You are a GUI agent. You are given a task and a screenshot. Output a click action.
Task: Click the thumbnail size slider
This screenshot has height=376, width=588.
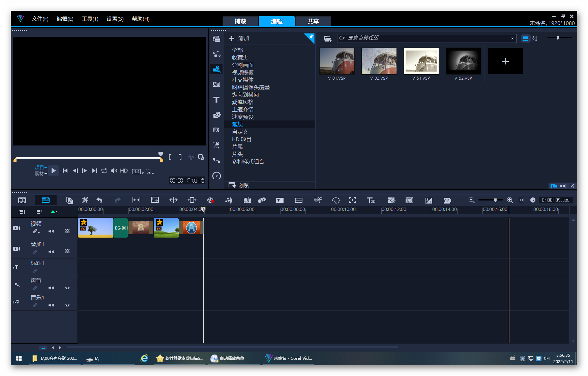click(560, 38)
